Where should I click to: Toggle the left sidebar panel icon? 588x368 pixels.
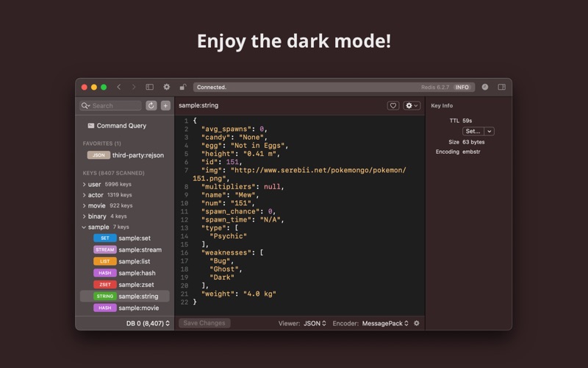(x=150, y=87)
